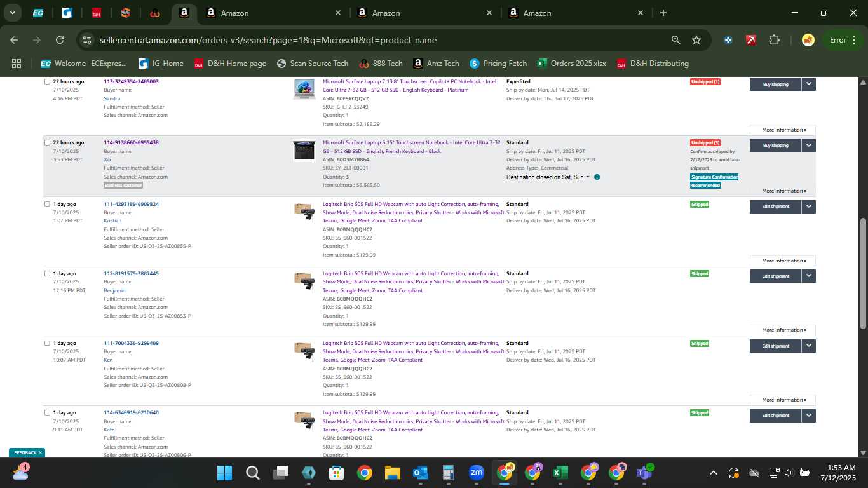Open Zoom app from taskbar
Screen dimensions: 868x488
coord(476,473)
